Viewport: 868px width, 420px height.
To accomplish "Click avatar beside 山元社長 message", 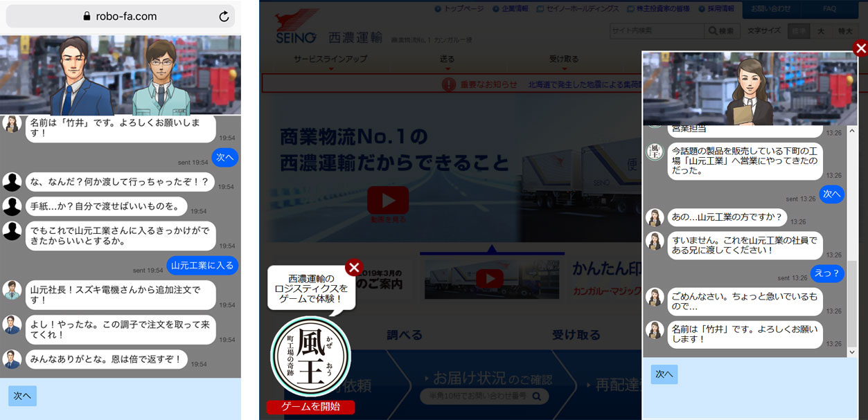I will coord(11,289).
